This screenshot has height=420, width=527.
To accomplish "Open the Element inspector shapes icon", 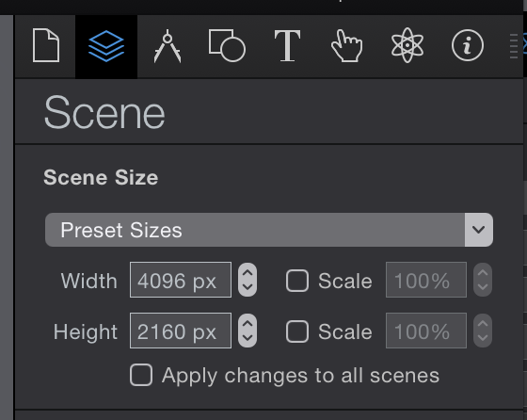I will pyautogui.click(x=227, y=46).
